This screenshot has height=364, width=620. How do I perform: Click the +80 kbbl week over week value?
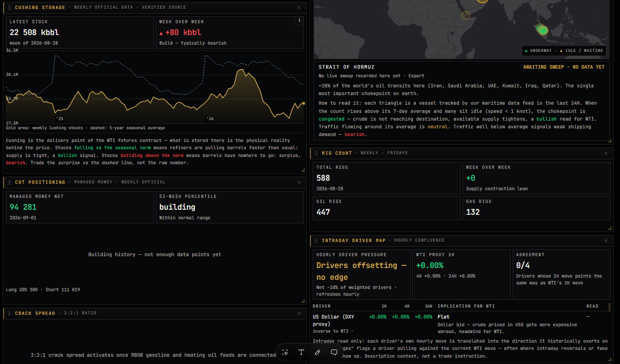point(183,32)
